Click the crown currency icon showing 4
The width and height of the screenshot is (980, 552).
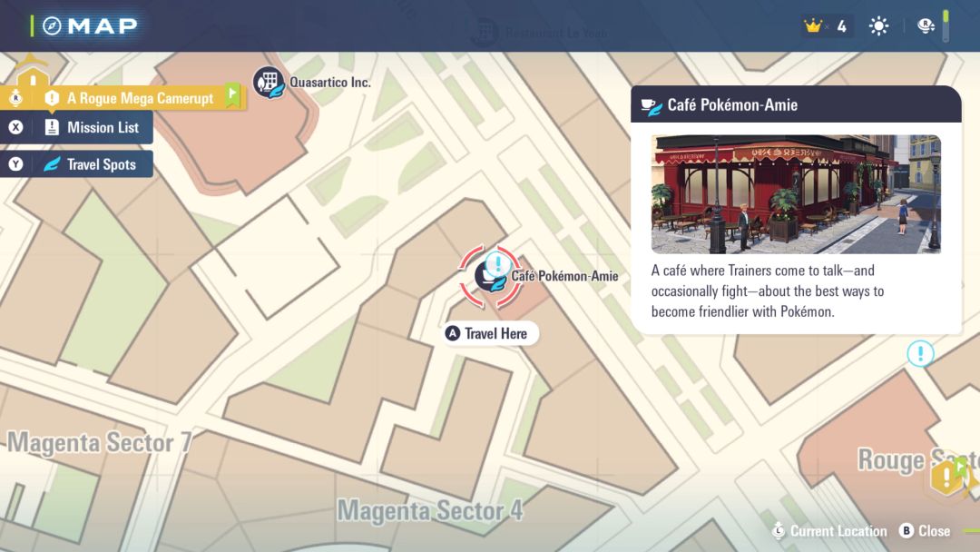(x=815, y=25)
